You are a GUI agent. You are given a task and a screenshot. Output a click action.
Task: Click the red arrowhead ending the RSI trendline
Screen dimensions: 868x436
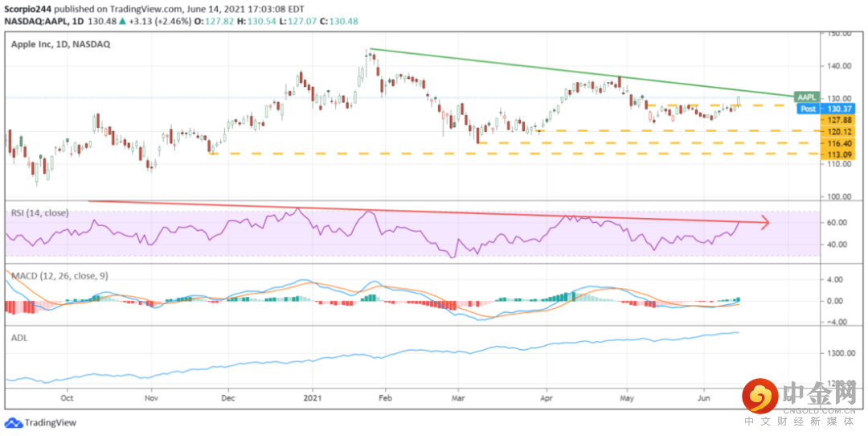coord(766,224)
